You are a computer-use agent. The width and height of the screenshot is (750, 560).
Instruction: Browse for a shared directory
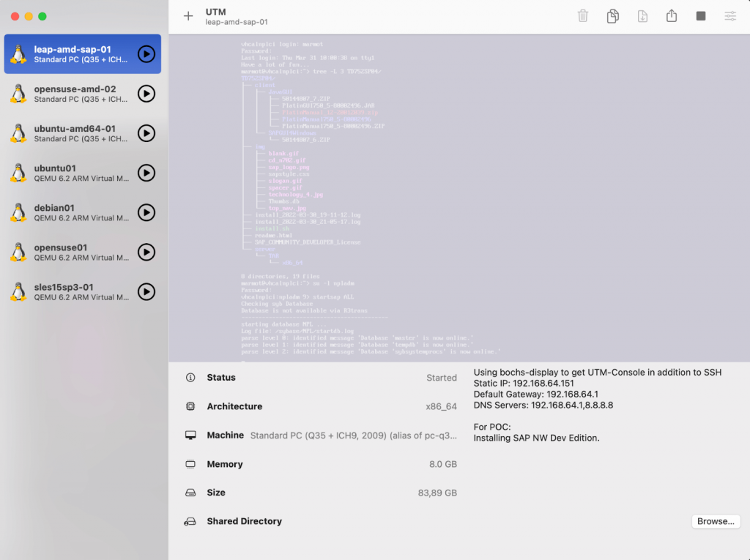click(x=716, y=521)
